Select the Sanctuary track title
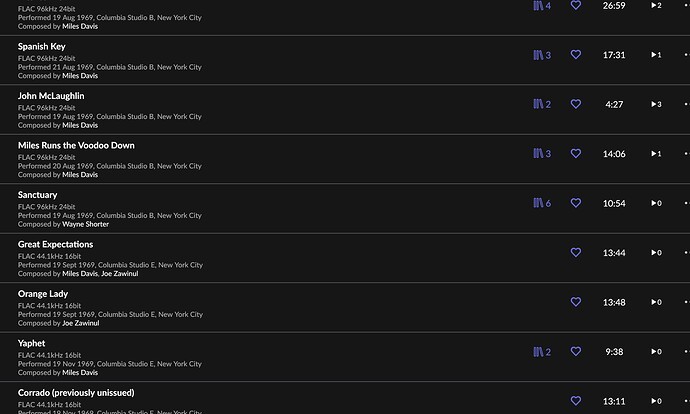Screen dimensions: 690x414 pyautogui.click(x=37, y=195)
